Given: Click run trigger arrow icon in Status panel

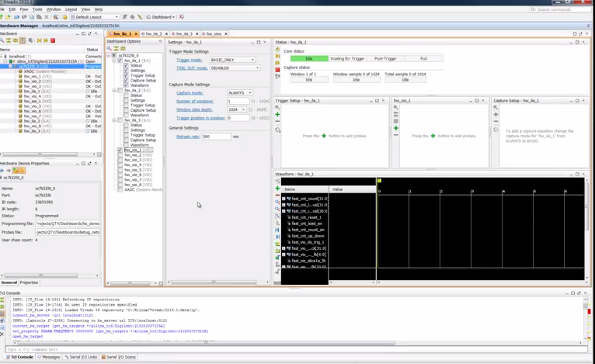Looking at the screenshot, I should tap(277, 56).
